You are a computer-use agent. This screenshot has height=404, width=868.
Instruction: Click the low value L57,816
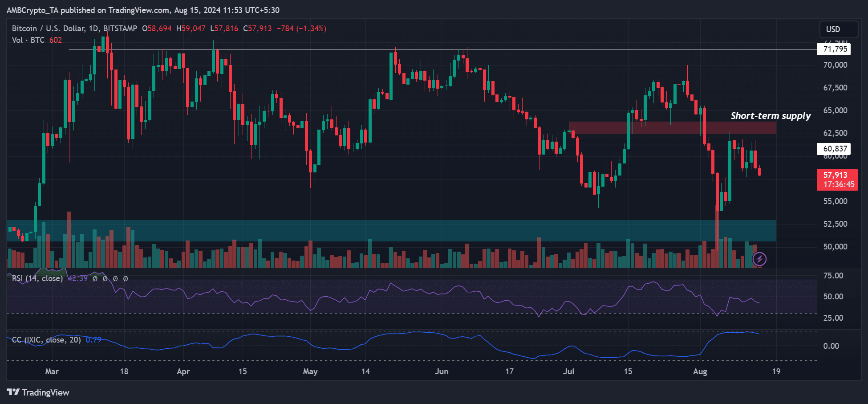tap(224, 29)
